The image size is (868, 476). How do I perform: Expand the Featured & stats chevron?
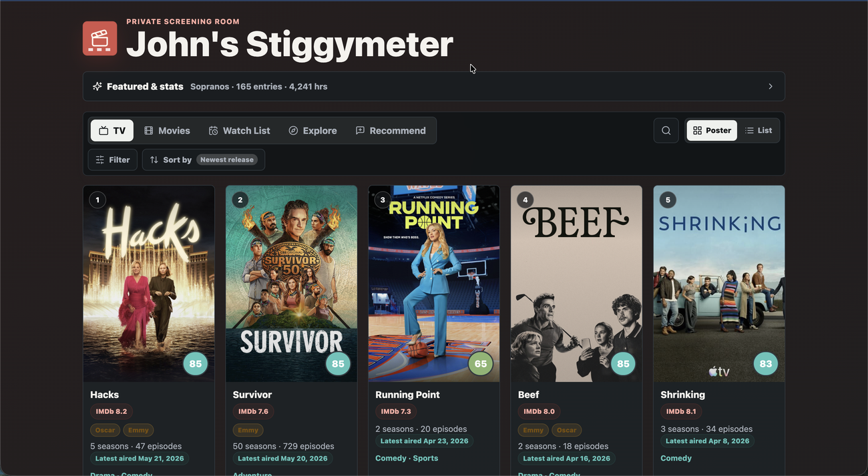(771, 87)
